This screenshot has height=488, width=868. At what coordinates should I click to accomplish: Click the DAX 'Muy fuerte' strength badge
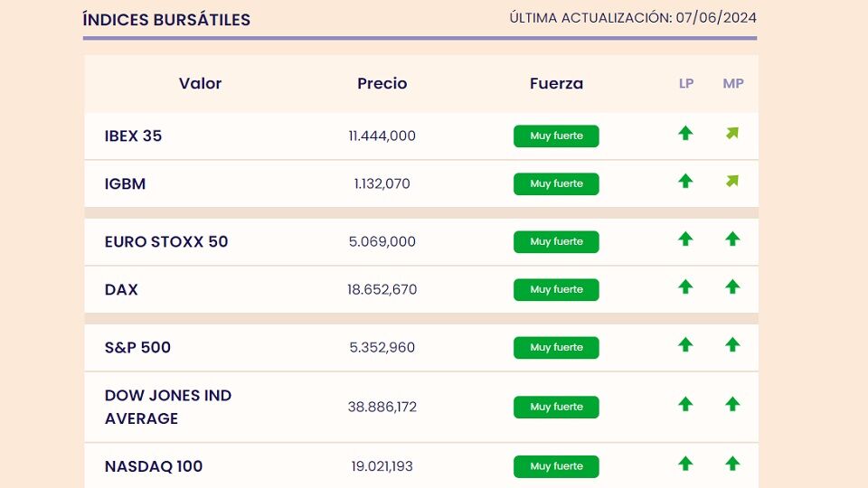point(556,290)
